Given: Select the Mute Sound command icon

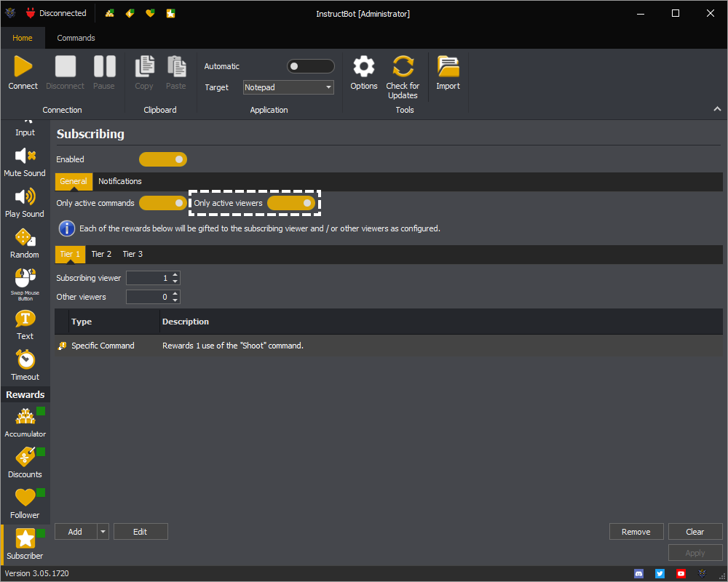Looking at the screenshot, I should 25,156.
